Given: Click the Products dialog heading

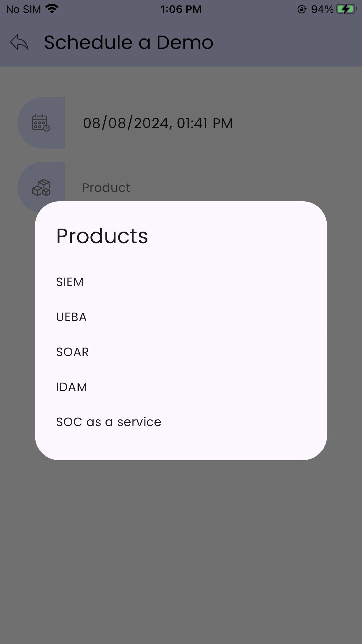Looking at the screenshot, I should pos(102,236).
